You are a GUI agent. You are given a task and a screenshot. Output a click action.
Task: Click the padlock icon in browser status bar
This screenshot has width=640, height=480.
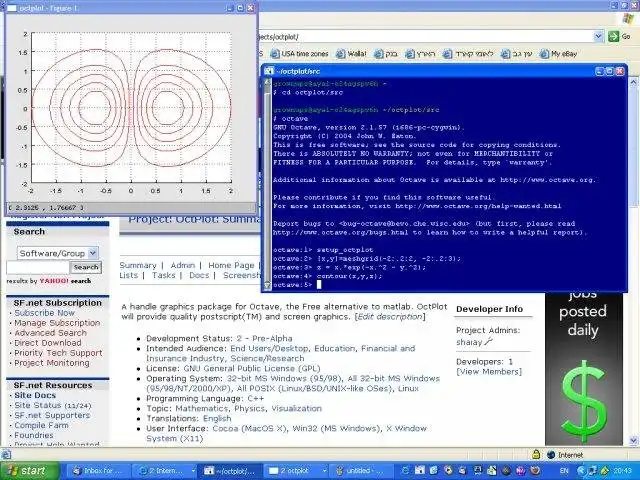[x=536, y=454]
